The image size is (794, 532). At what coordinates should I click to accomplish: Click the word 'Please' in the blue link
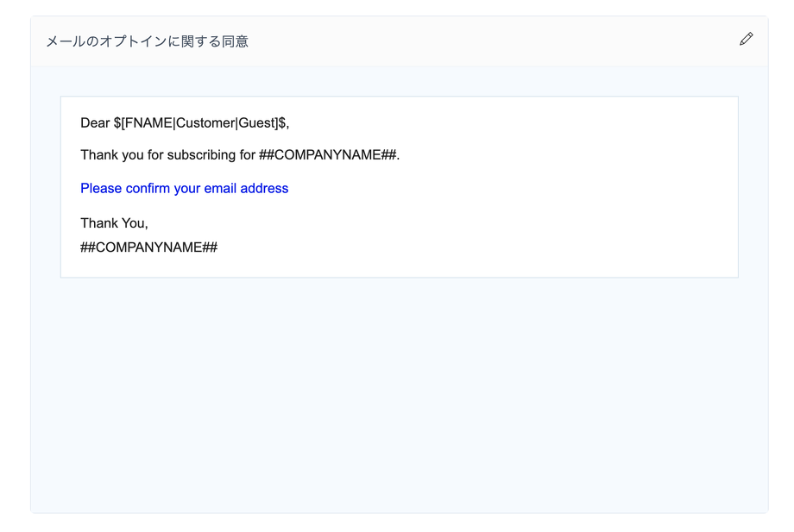101,188
